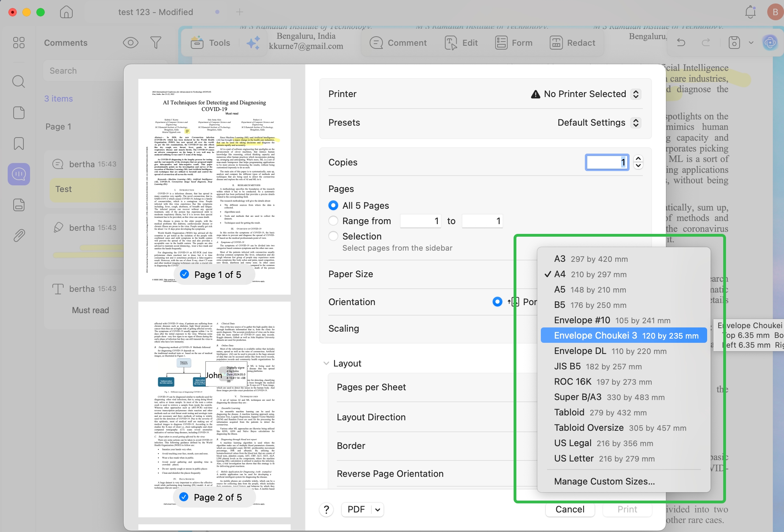This screenshot has width=784, height=532.
Task: Toggle Page 1 of 5 checkmark
Action: (x=184, y=274)
